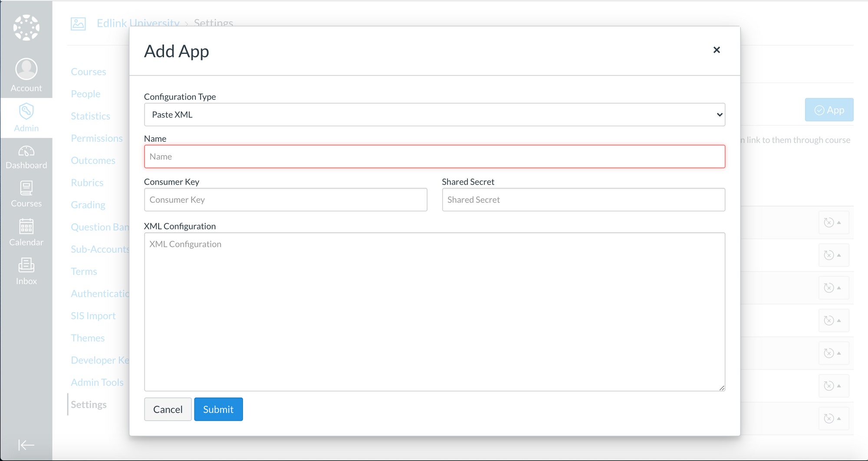Select Settings in the account sub-navigation

(x=89, y=404)
